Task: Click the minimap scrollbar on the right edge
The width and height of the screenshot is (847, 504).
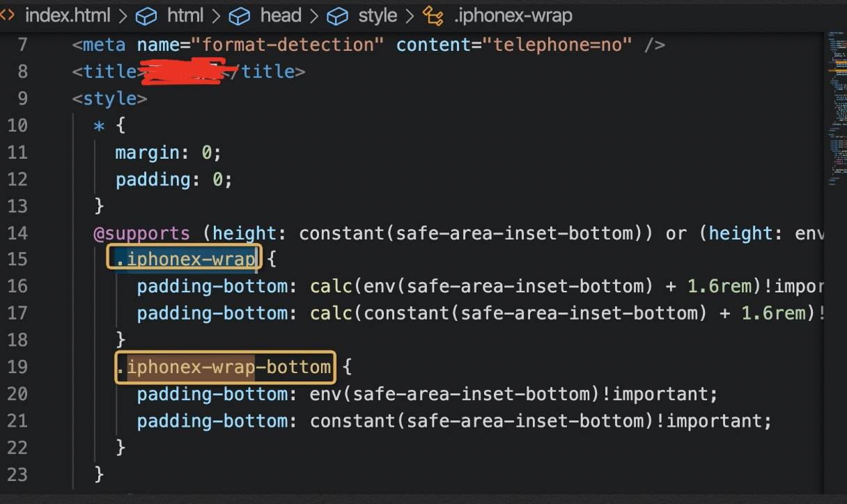Action: click(834, 104)
